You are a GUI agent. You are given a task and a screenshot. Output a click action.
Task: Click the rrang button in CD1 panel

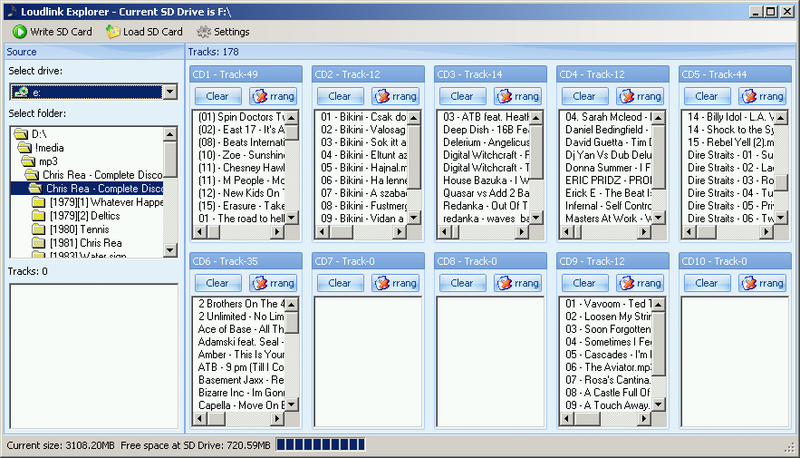pos(273,96)
